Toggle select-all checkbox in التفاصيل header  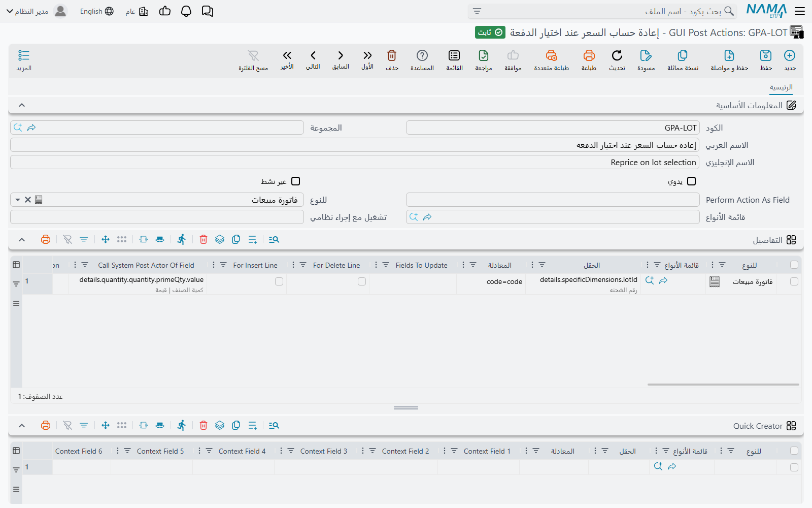[794, 265]
